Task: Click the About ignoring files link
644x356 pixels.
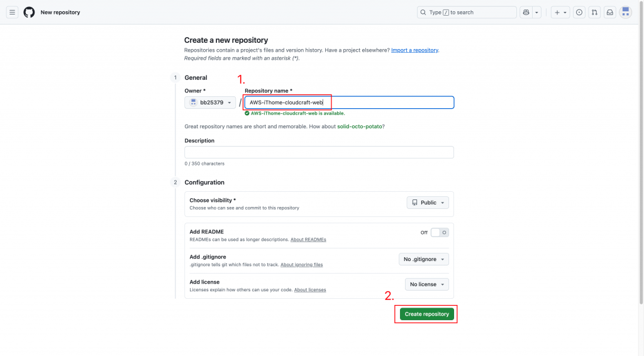Action: pyautogui.click(x=301, y=265)
